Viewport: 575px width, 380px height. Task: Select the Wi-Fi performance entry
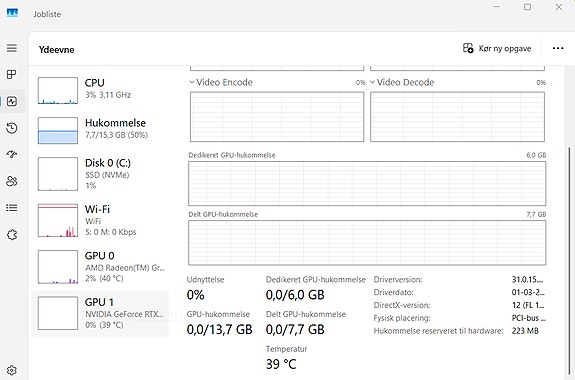point(100,220)
